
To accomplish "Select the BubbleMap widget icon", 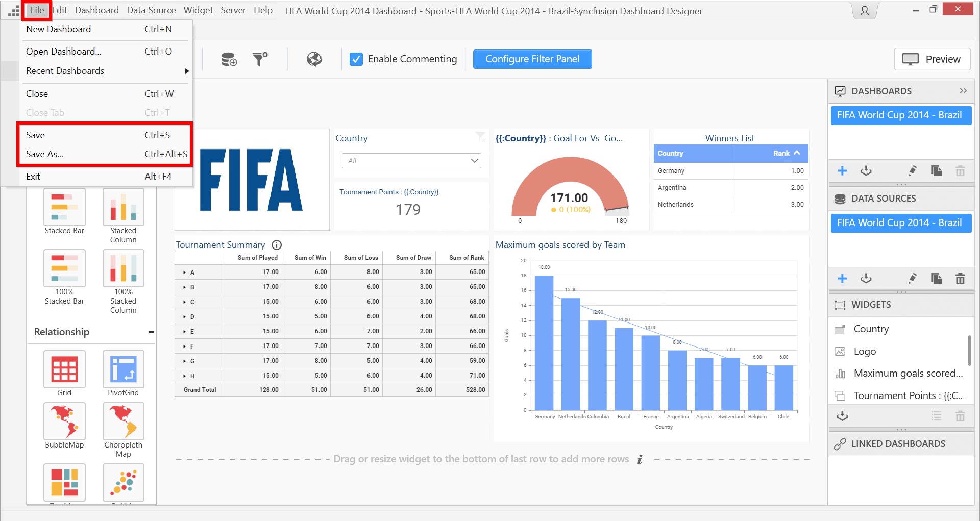I will [64, 421].
